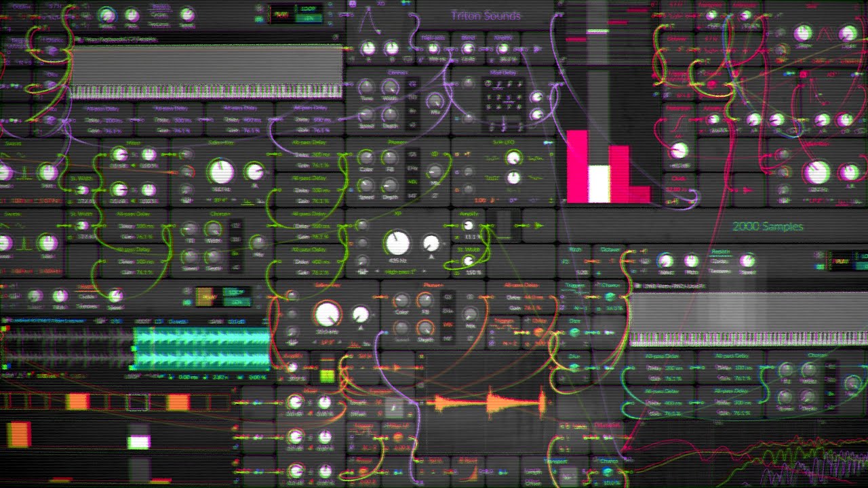This screenshot has height=488, width=868.
Task: Click the "XP" module title
Action: coord(397,215)
